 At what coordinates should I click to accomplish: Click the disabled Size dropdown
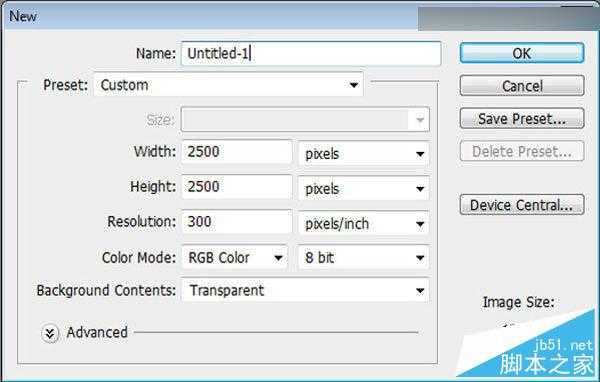305,119
